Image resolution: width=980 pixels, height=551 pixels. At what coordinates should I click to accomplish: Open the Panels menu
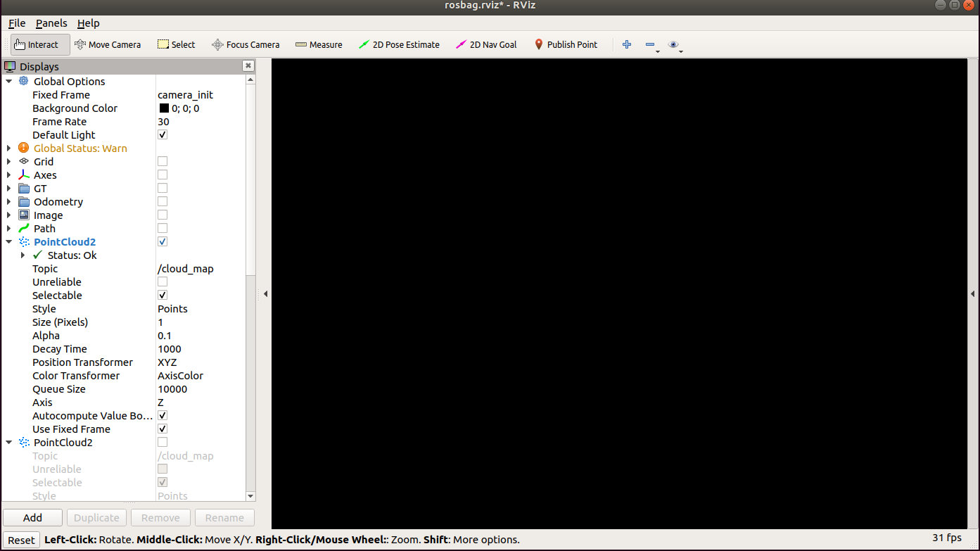pos(51,23)
